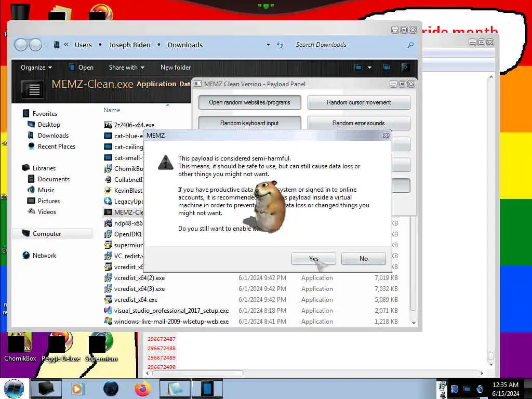Click the Explorer scrollbar down arrow
The image size is (532, 399).
pos(413,323)
